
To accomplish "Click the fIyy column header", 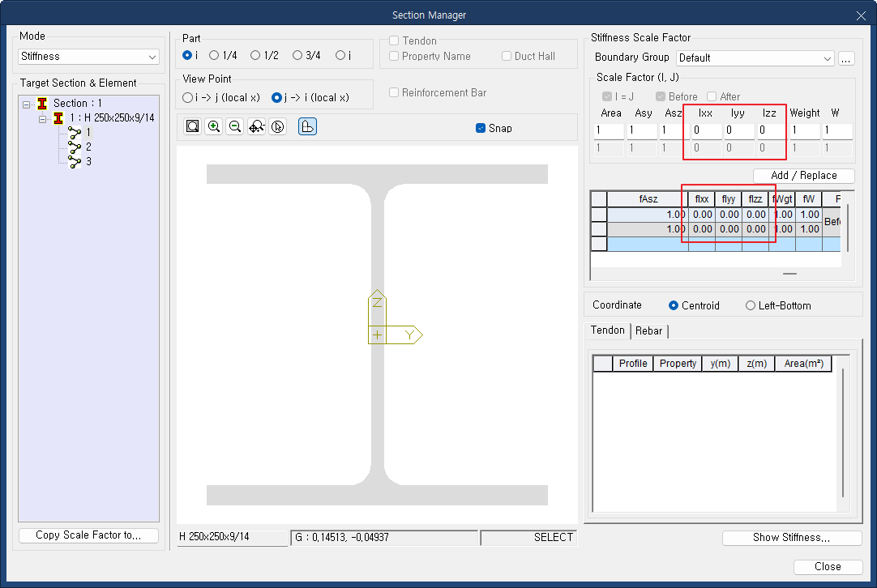I will (729, 199).
